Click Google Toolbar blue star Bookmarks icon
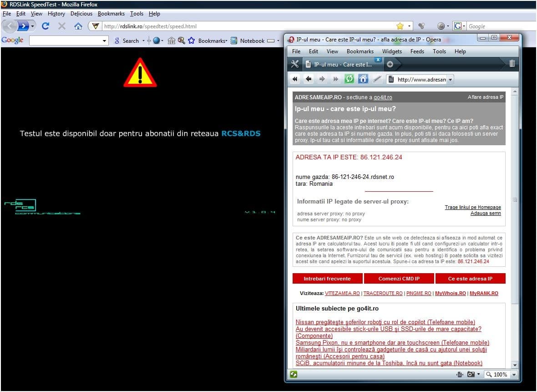The height and width of the screenshot is (392, 537). pos(192,41)
